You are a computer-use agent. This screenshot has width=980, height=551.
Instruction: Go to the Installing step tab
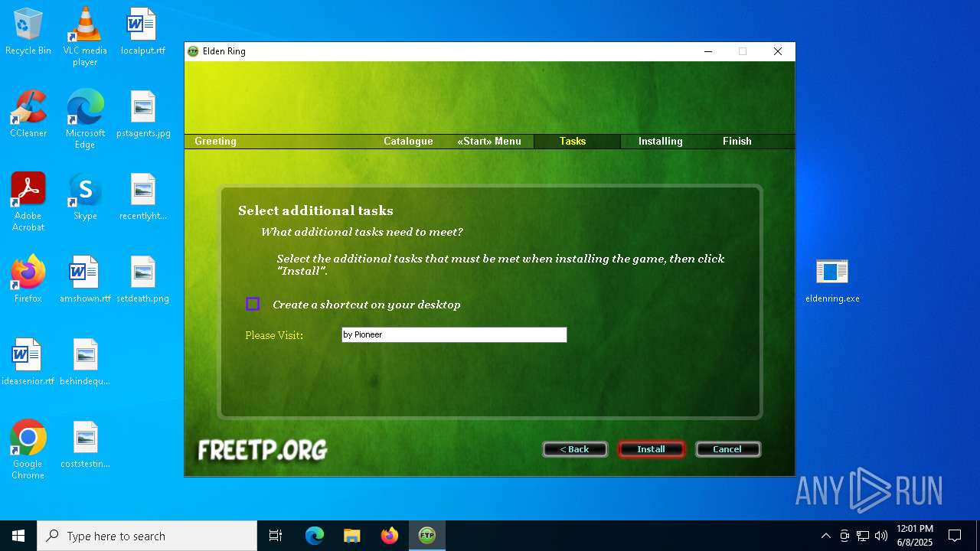point(660,142)
